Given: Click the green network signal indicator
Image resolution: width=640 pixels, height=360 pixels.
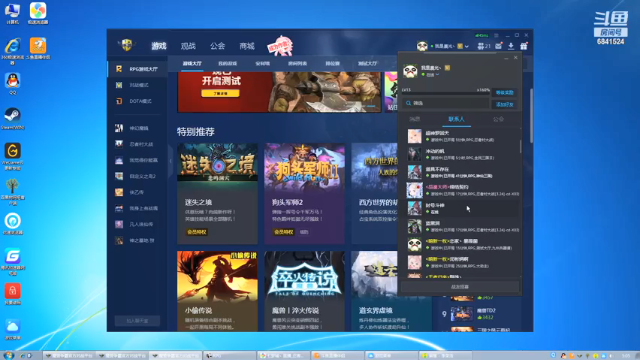Looking at the screenshot, I should [x=482, y=36].
